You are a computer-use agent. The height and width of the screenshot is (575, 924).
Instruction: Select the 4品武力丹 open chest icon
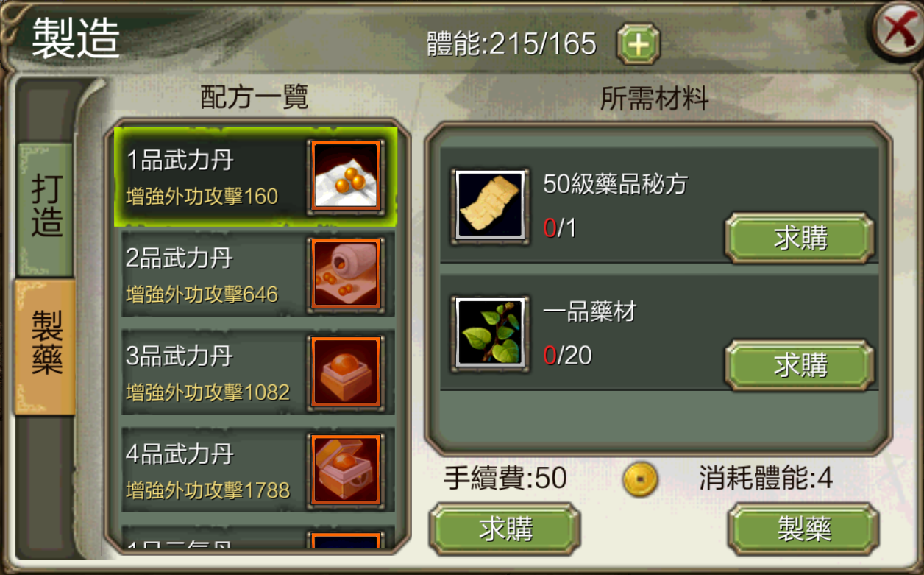point(346,470)
